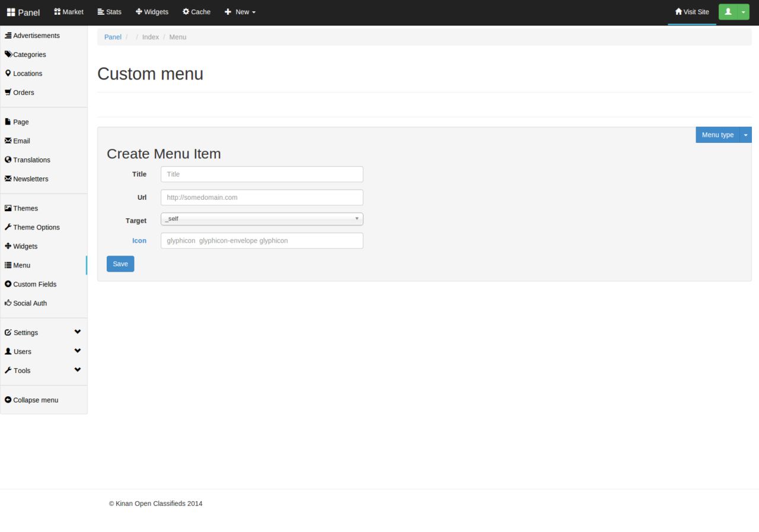This screenshot has height=532, width=759.
Task: Open the Menu type dropdown caret
Action: [746, 135]
